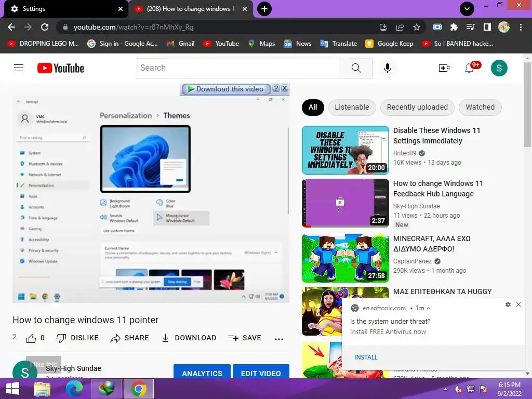
Task: Click the share page icon in address bar
Action: (x=400, y=27)
